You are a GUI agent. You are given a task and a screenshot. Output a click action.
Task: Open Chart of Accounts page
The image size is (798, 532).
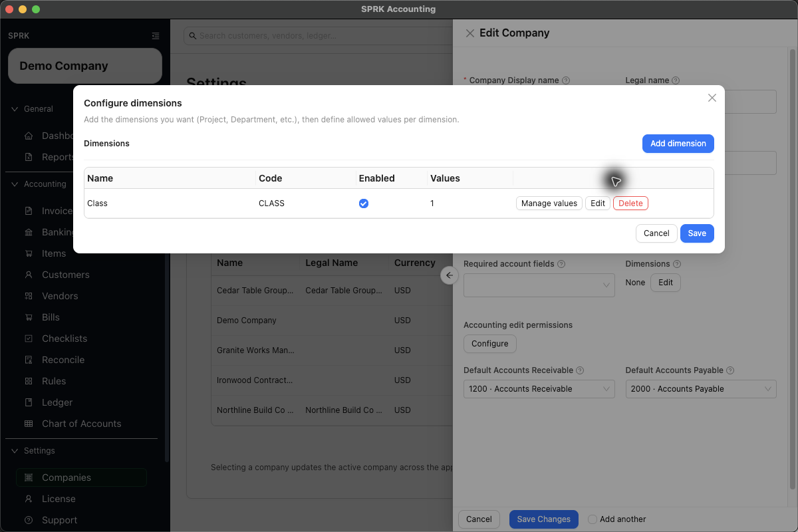click(x=81, y=424)
